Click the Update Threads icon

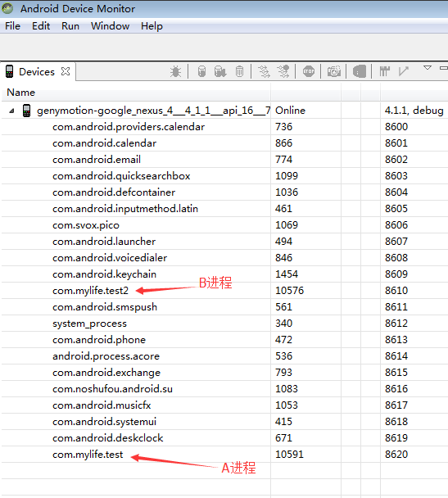click(x=264, y=71)
